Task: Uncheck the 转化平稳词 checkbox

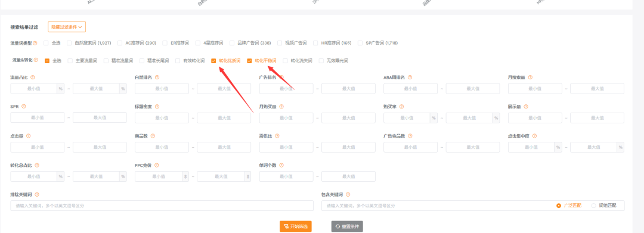Action: tap(249, 61)
